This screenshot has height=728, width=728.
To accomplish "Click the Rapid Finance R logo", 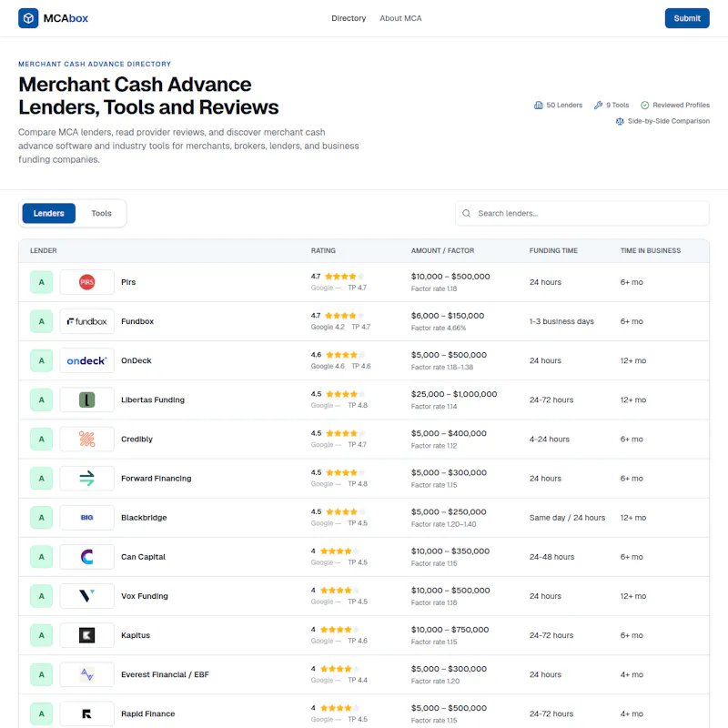I will [x=86, y=713].
